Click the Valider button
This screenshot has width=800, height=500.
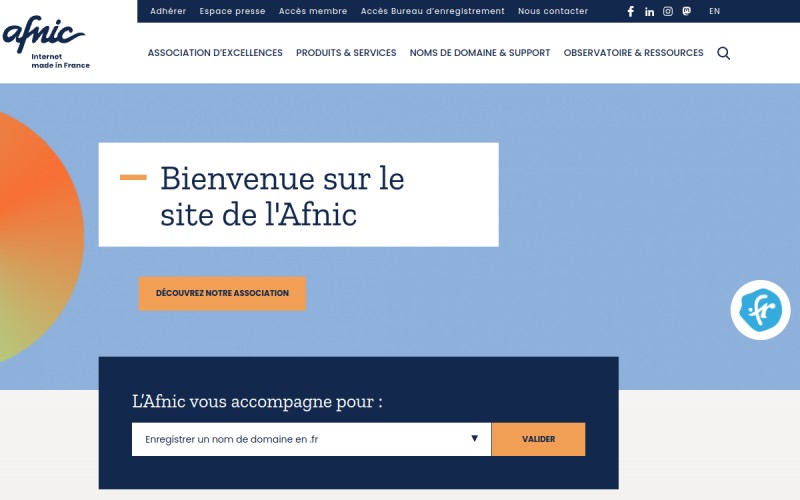538,439
